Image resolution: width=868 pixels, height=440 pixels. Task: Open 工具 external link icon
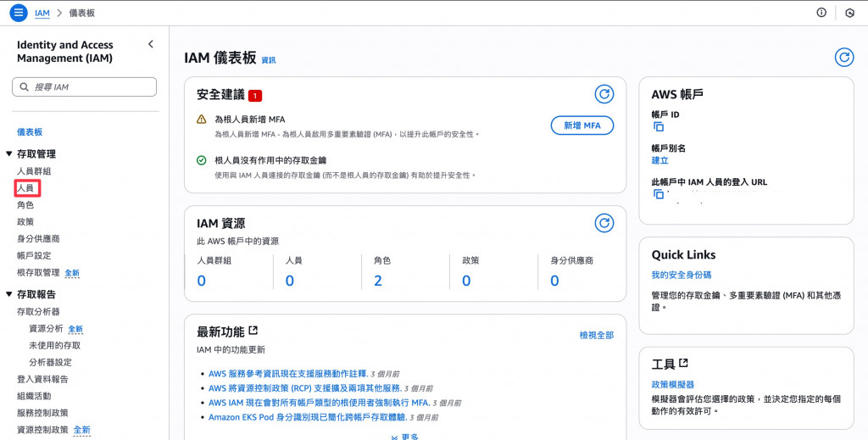point(684,363)
